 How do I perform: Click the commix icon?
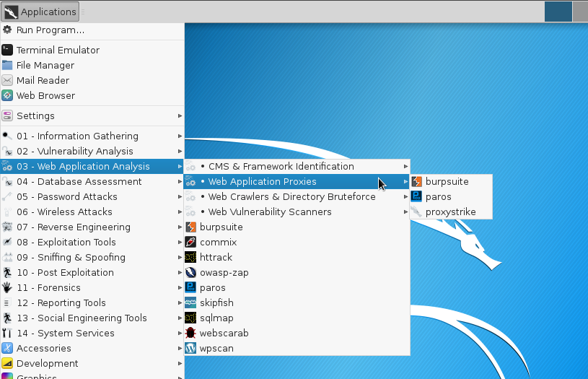tap(190, 242)
